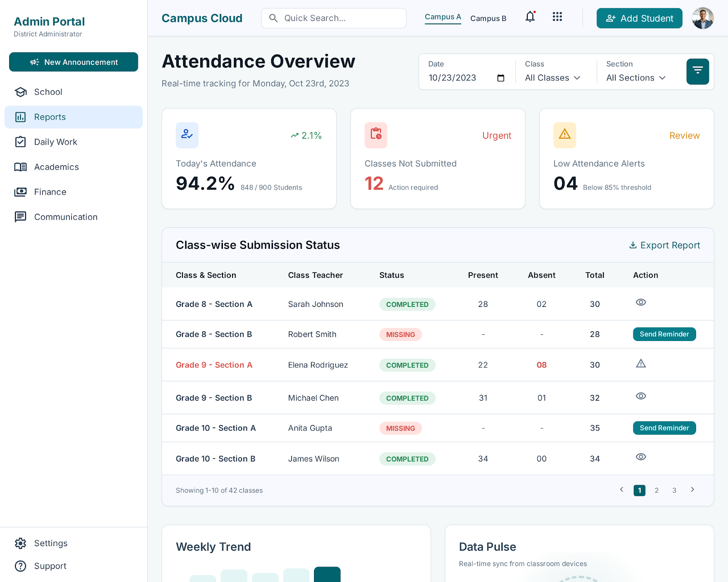Click the New Announcement button
Viewport: 728px width, 582px height.
click(x=74, y=62)
